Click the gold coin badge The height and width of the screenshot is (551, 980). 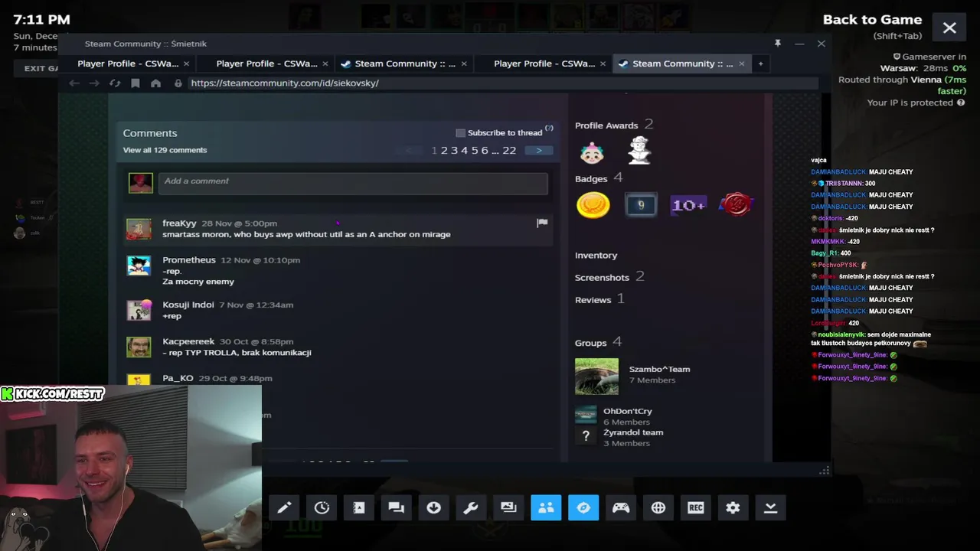(593, 205)
